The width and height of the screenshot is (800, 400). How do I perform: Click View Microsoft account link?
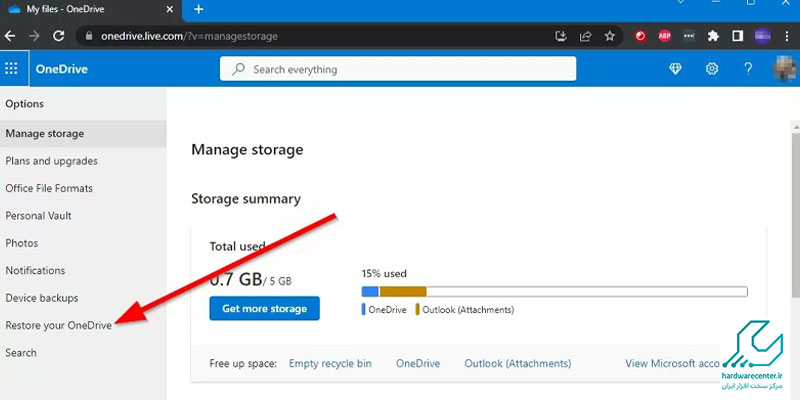[672, 364]
